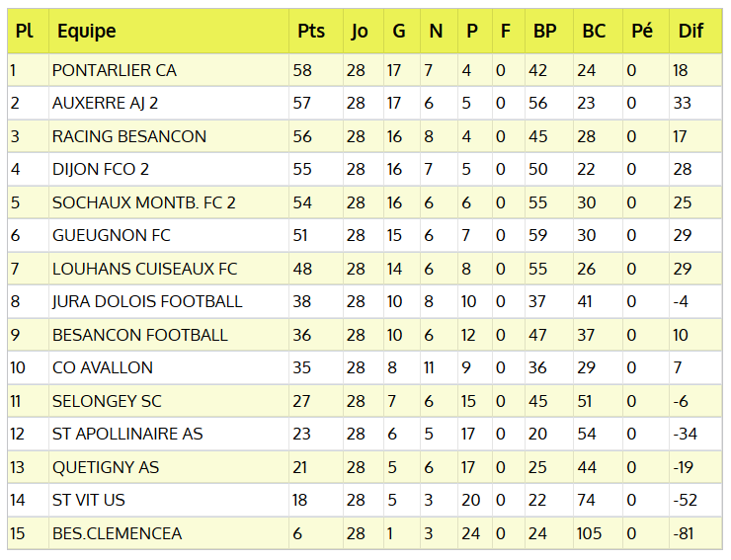The image size is (731, 560).
Task: Select the Dif column header
Action: pos(690,32)
